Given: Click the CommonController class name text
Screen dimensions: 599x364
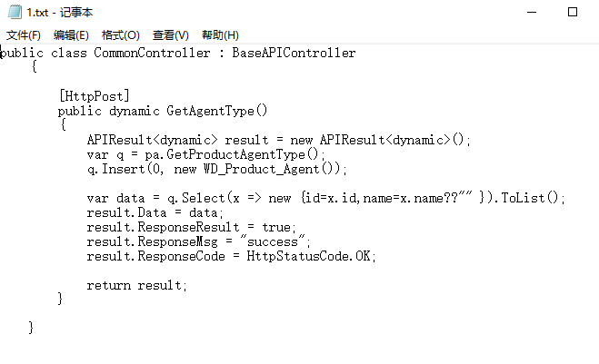Looking at the screenshot, I should [x=152, y=53].
